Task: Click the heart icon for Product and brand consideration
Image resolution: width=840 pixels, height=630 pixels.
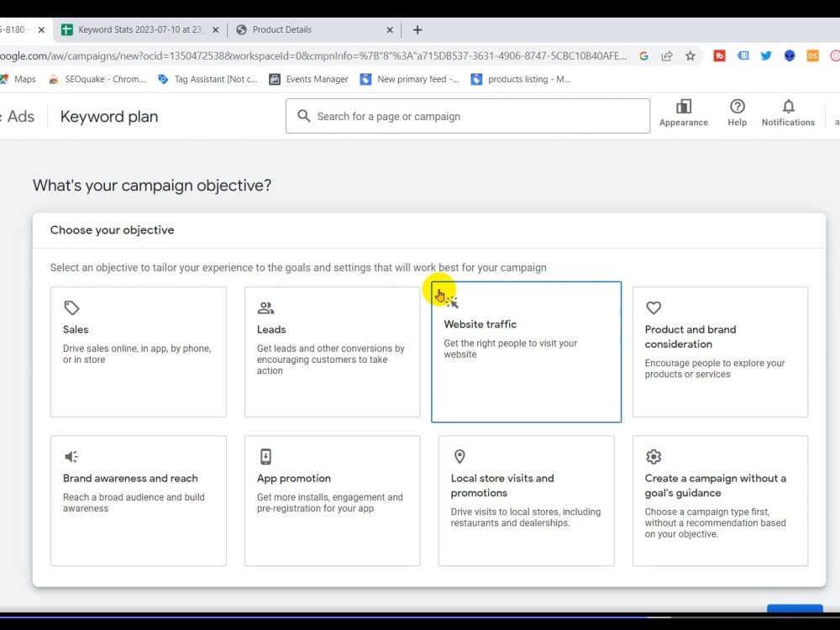Action: pyautogui.click(x=654, y=308)
